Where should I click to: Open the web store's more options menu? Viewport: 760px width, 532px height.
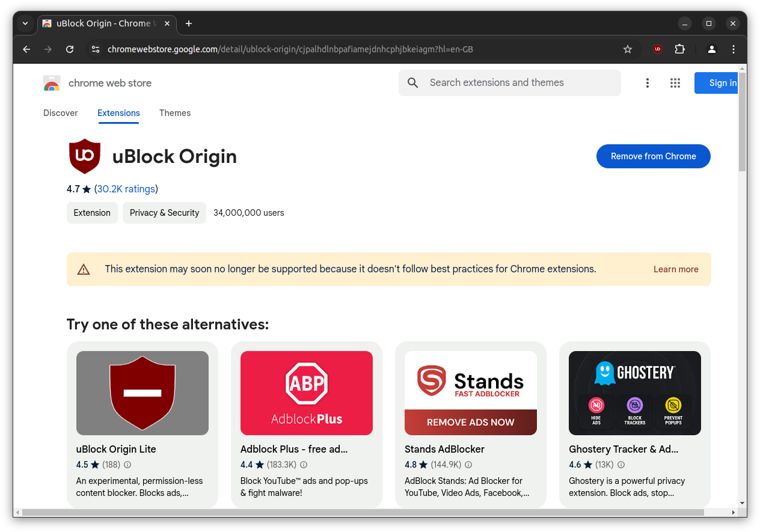(648, 83)
